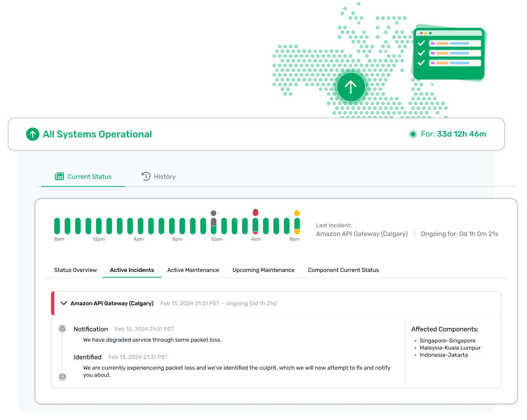Click the uptime bar above 12pm label
The image size is (527, 420).
[x=98, y=226]
